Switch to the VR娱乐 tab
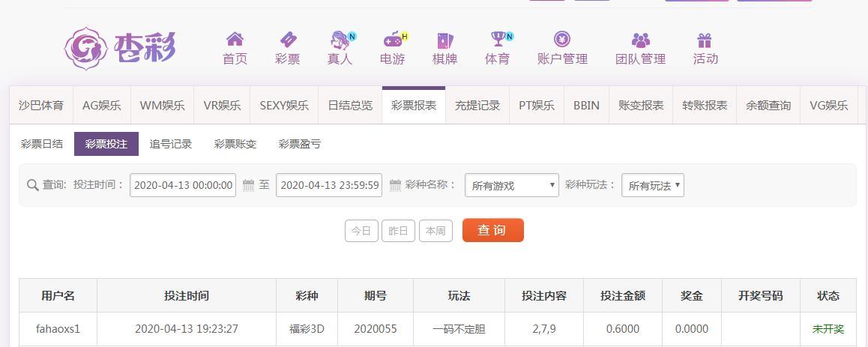868x347 pixels. coord(222,105)
